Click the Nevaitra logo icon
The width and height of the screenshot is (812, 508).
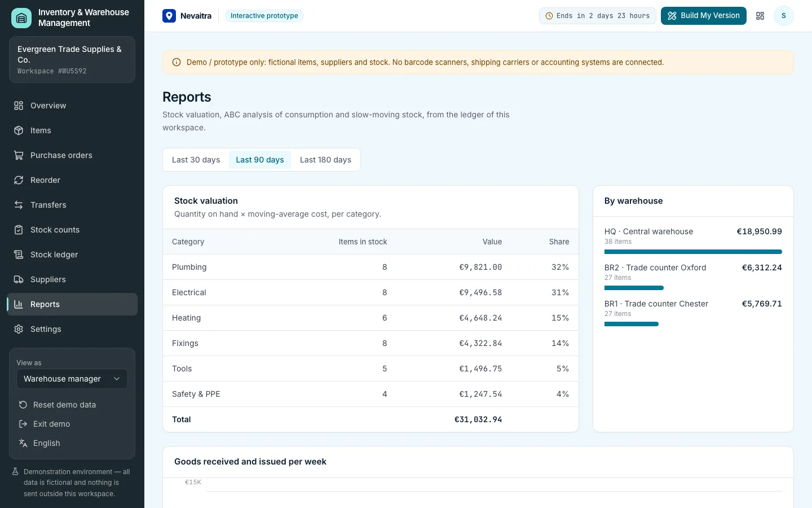pyautogui.click(x=169, y=16)
